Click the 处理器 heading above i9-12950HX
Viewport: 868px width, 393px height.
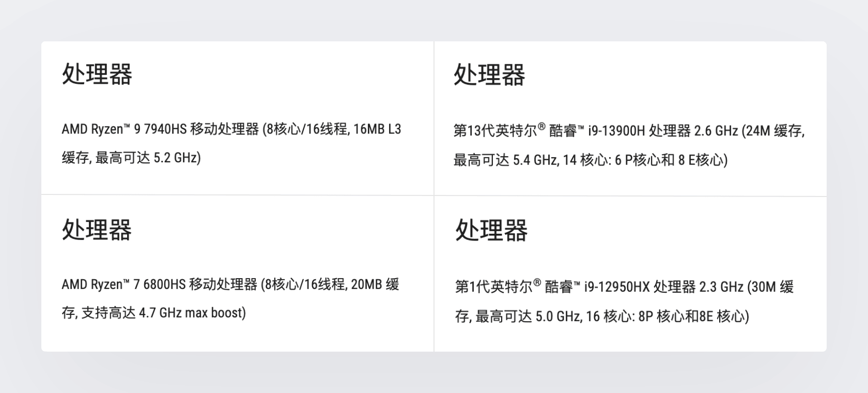[491, 230]
